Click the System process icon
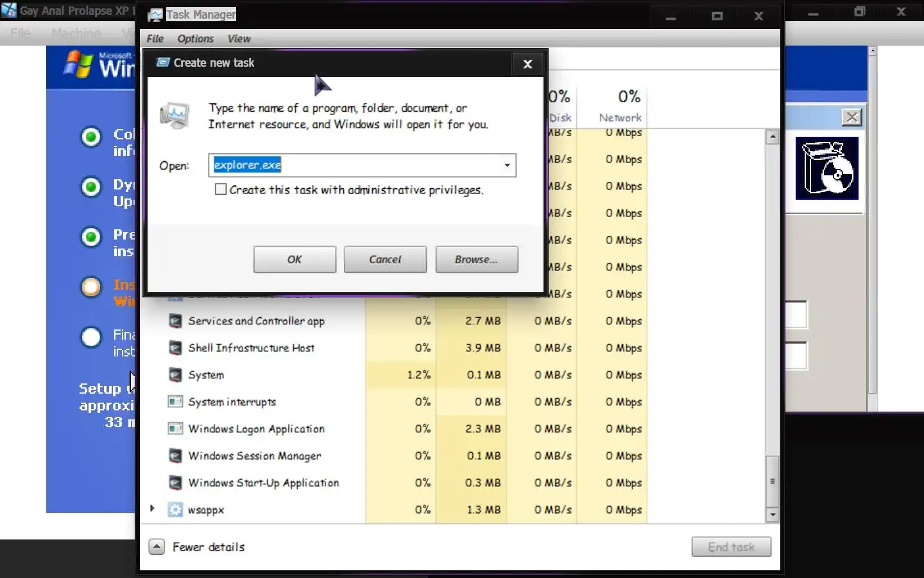 175,374
